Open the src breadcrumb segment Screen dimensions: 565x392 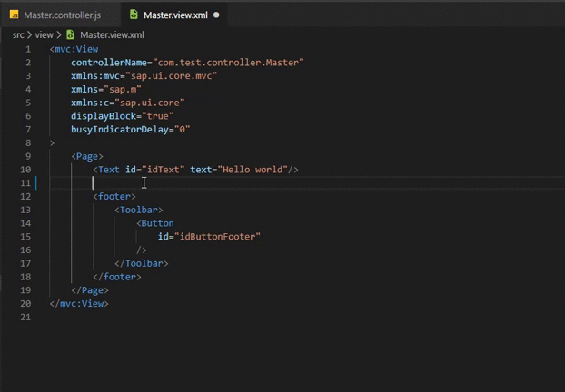18,34
